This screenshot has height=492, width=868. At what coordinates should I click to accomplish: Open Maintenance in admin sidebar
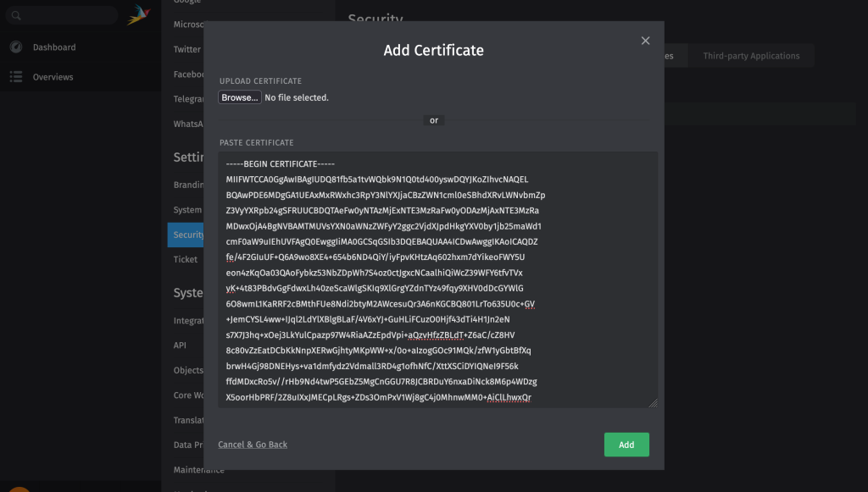[x=198, y=469]
